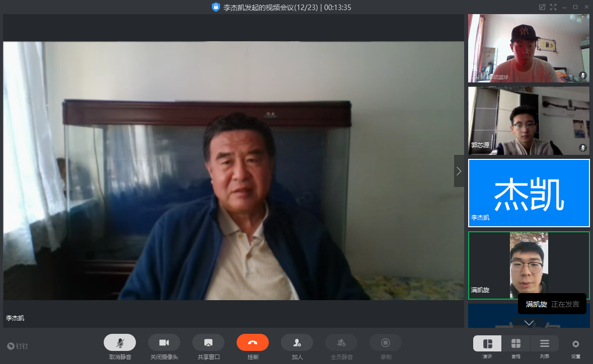The height and width of the screenshot is (364, 593).
Task: Add a participant with 加人 icon
Action: (297, 342)
